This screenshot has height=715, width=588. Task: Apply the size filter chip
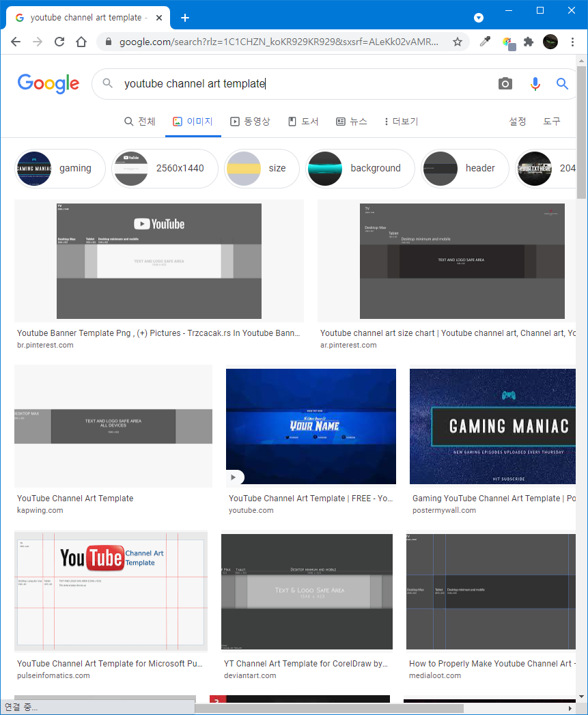(x=262, y=168)
